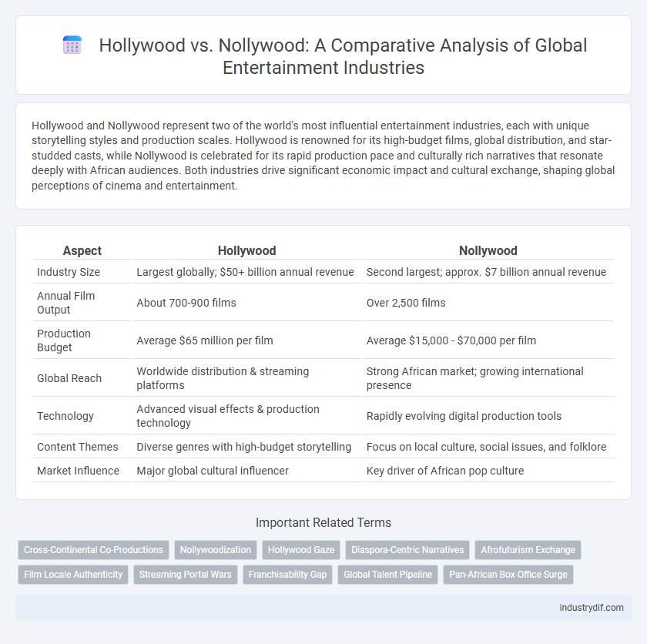Click the 'Focus on local culture' cell
Viewport: 647px width, 644px height.
[x=487, y=447]
